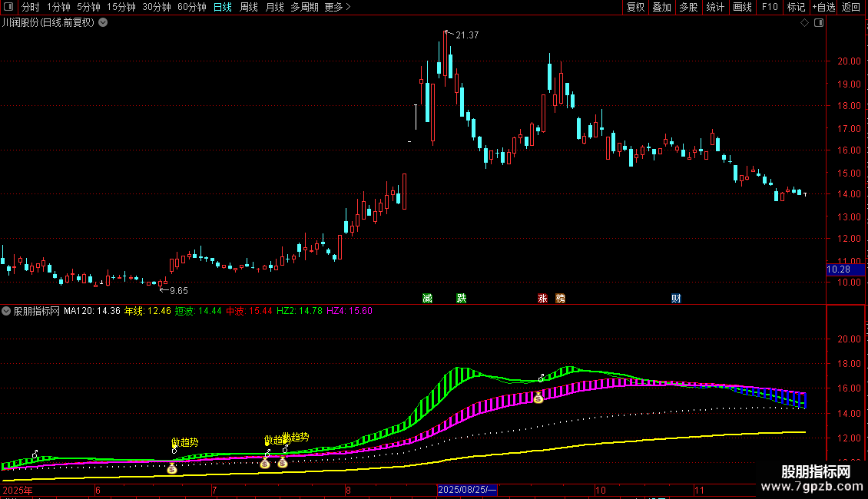Click the 标记 mark button

[796, 7]
